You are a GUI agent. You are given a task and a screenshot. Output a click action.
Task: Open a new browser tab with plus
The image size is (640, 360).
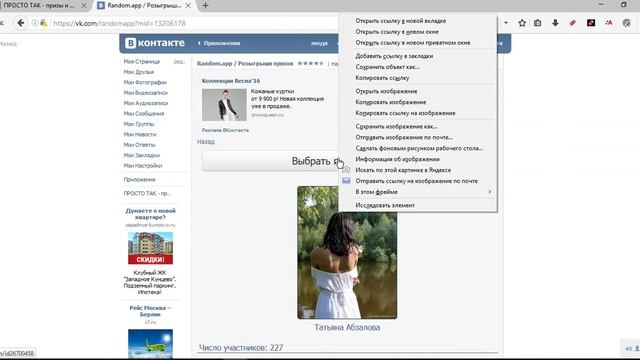(x=205, y=6)
